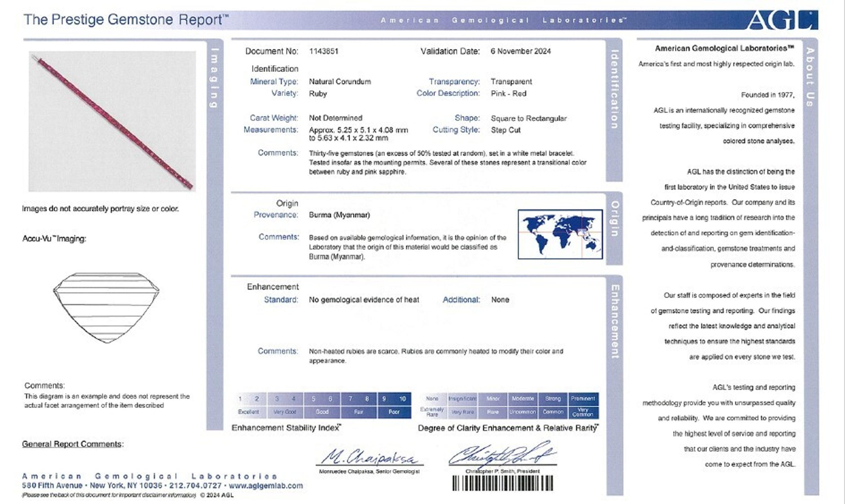The width and height of the screenshot is (845, 504).
Task: Click the "Uncommon" rarity cell
Action: tap(523, 412)
